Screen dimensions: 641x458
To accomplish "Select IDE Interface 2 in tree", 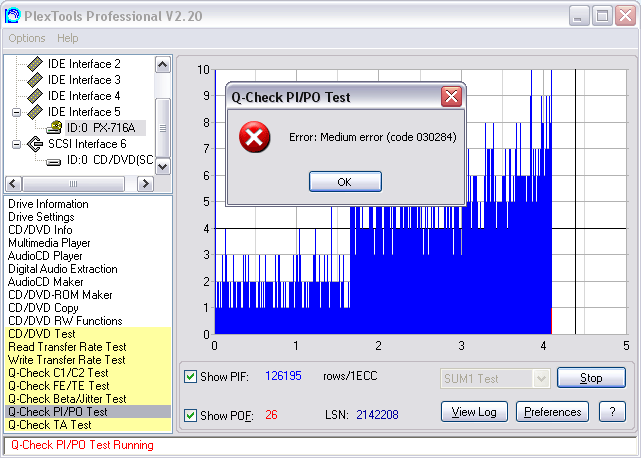I will pos(84,64).
